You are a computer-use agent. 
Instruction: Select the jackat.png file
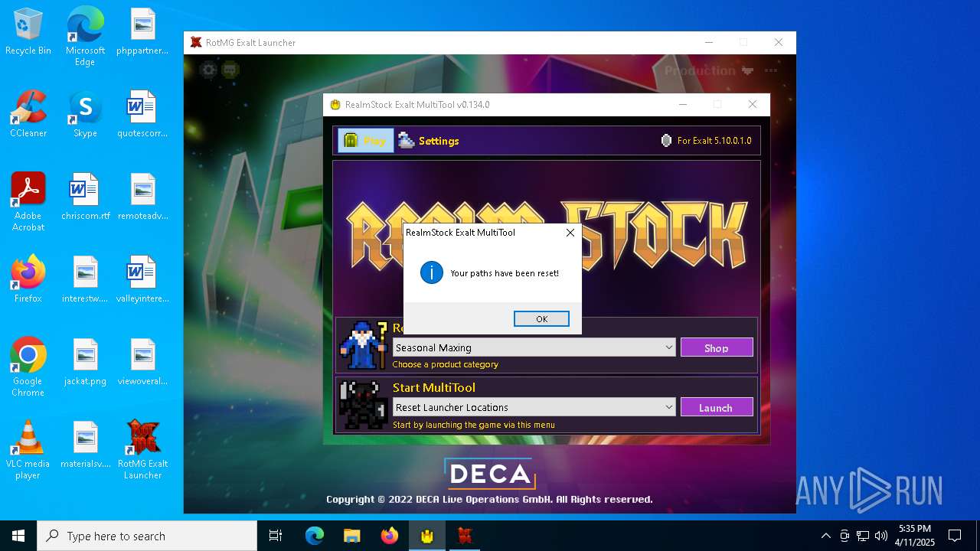[85, 363]
